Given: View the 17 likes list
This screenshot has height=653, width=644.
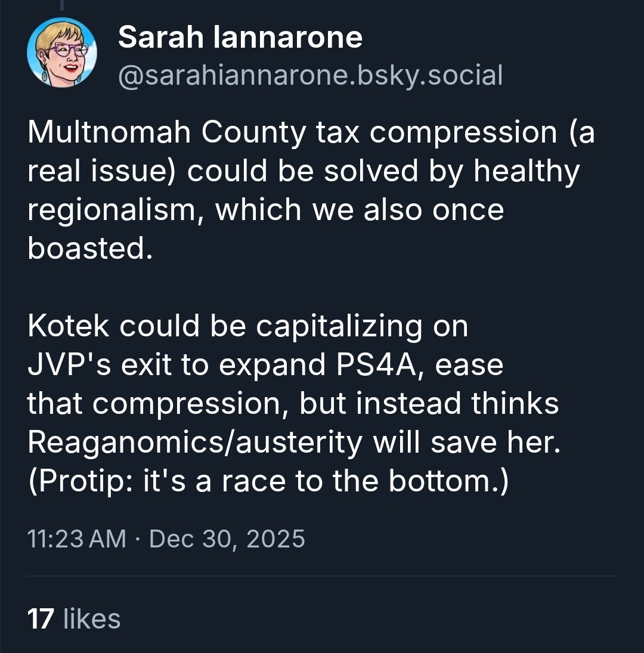Looking at the screenshot, I should tap(74, 618).
